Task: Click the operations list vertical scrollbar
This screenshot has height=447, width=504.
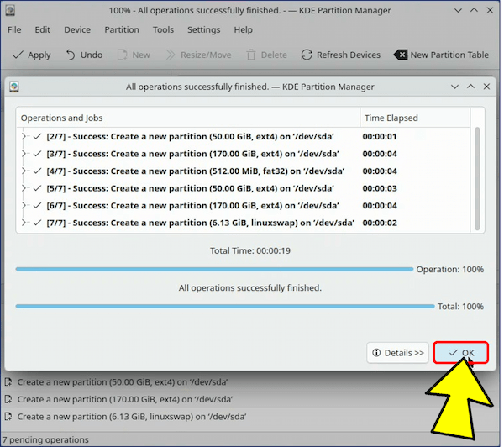Action: click(478, 176)
